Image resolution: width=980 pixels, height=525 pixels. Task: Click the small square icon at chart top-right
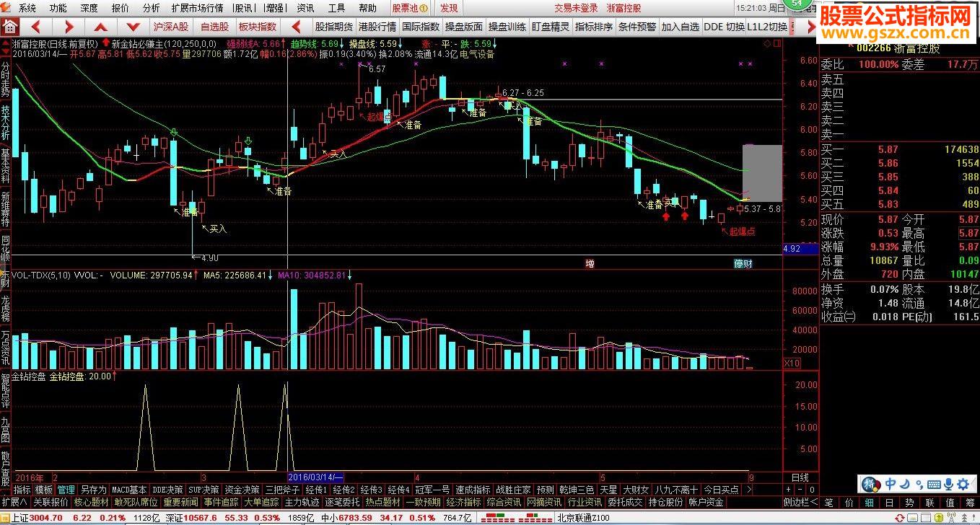(x=777, y=44)
